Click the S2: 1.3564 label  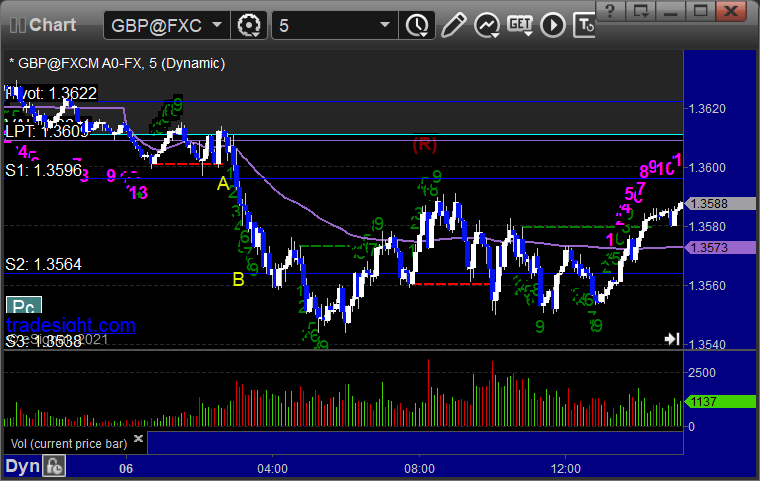click(x=44, y=264)
